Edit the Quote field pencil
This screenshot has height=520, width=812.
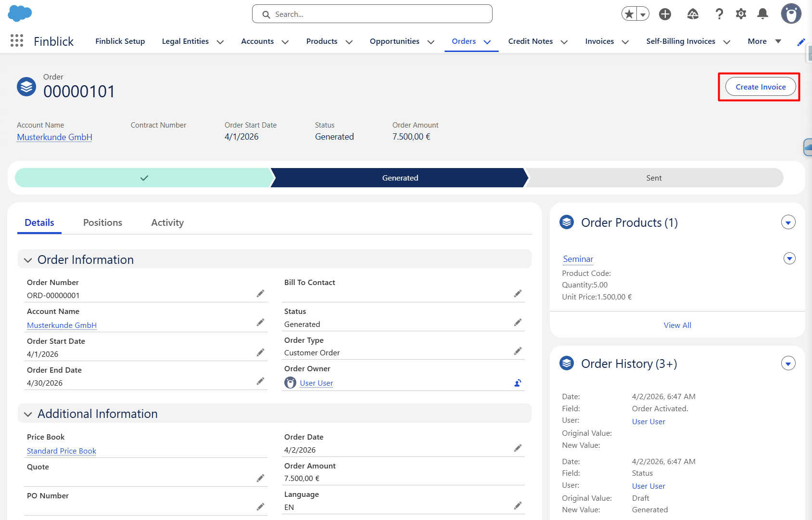(x=260, y=478)
